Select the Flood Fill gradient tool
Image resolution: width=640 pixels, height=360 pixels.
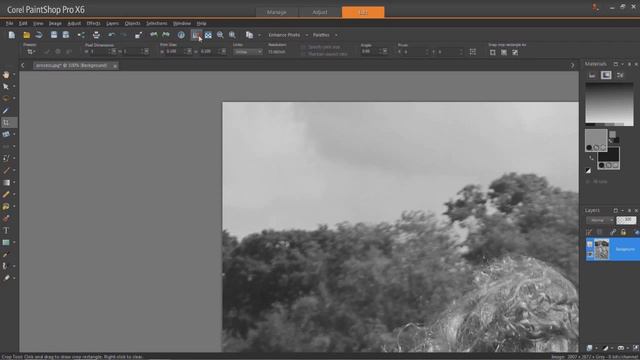coord(6,182)
